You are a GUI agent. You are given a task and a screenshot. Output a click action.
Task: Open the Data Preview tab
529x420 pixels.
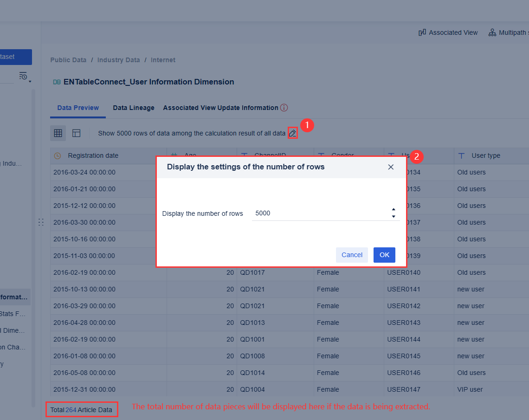point(78,108)
